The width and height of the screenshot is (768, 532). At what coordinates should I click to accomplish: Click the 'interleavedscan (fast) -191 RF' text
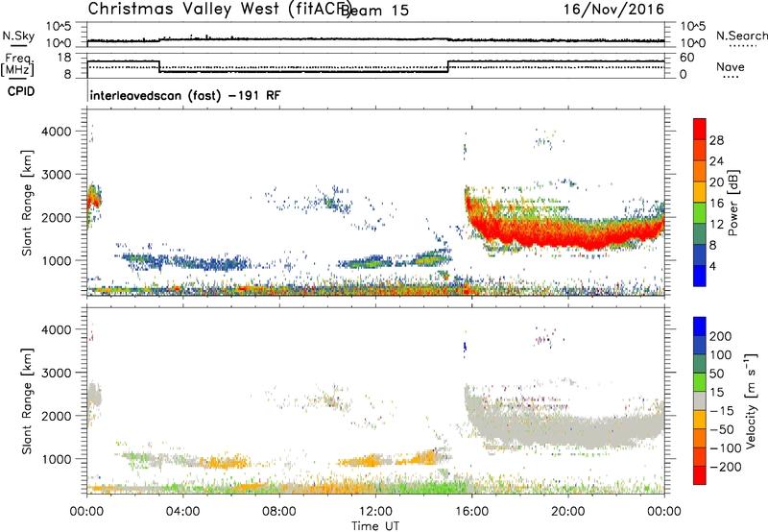[x=185, y=95]
